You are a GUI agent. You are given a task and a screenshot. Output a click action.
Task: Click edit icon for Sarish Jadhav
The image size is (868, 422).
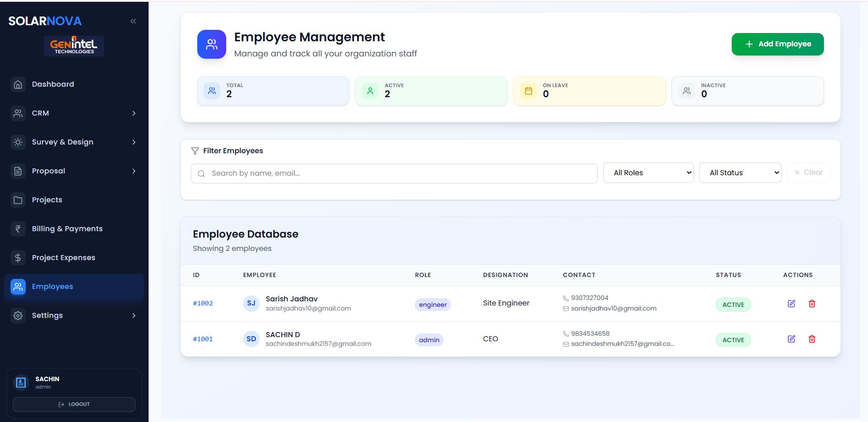point(791,304)
